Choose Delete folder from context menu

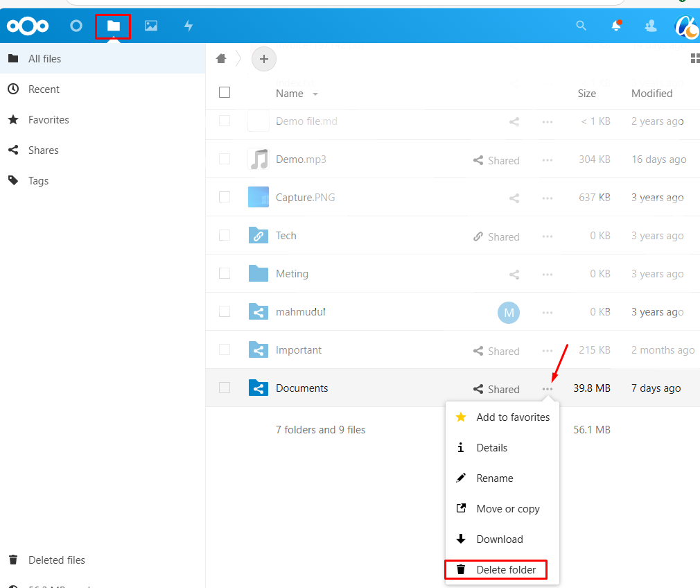505,570
